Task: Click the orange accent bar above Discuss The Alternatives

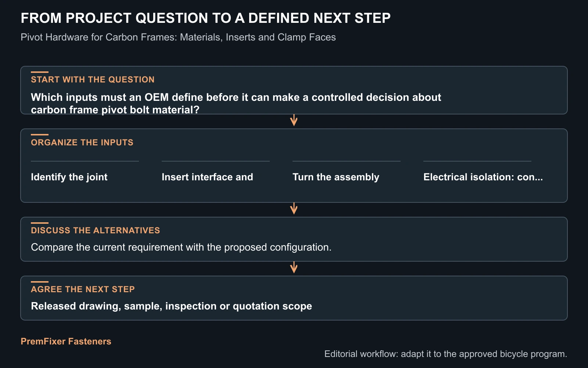Action: [40, 223]
